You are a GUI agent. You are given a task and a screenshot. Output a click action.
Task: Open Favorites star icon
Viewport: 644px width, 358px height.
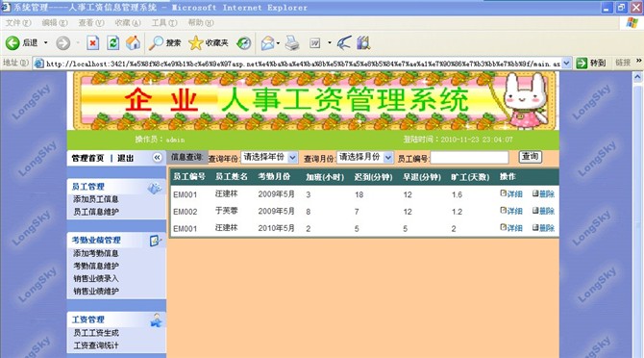[x=195, y=42]
